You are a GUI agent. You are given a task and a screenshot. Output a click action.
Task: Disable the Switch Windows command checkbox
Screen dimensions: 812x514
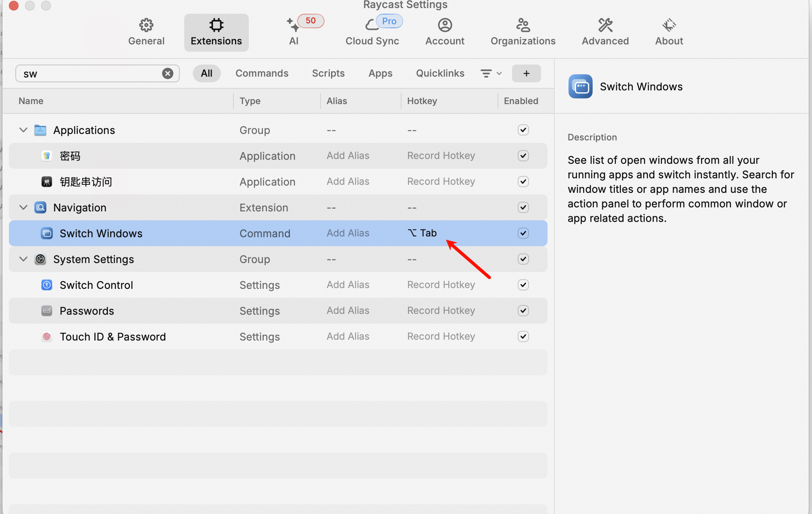[523, 233]
